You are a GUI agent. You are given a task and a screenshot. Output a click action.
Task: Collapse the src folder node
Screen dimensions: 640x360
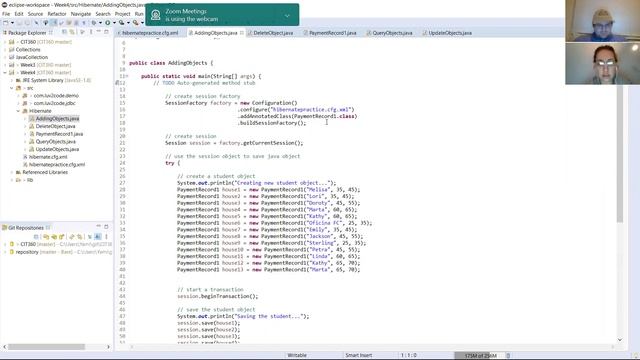(x=11, y=88)
